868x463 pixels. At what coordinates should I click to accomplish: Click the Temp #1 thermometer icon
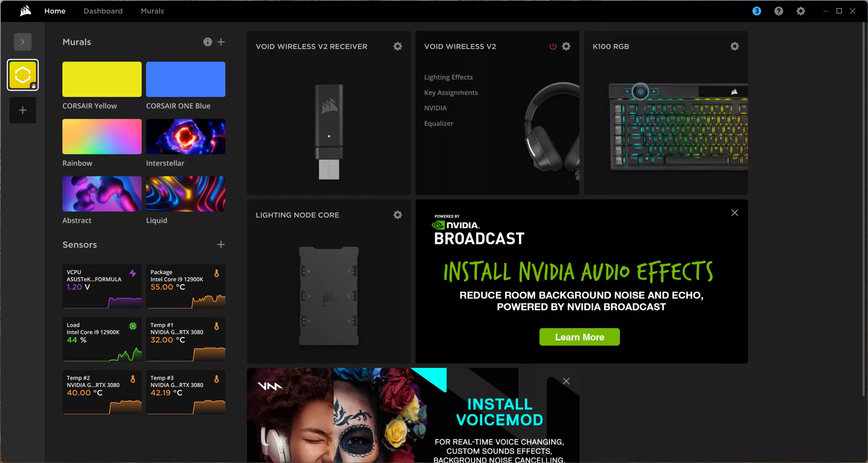click(x=217, y=326)
